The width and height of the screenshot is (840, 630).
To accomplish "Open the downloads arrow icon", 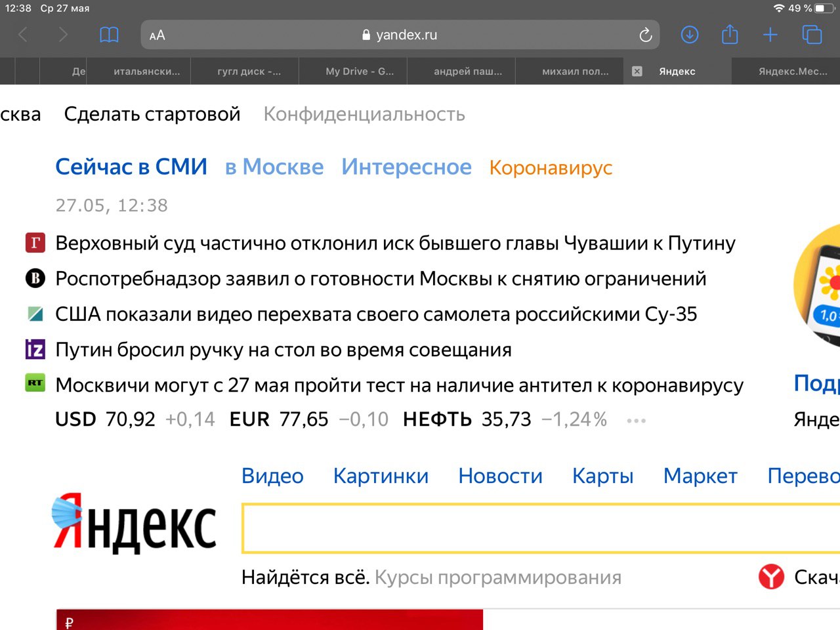I will [x=690, y=35].
